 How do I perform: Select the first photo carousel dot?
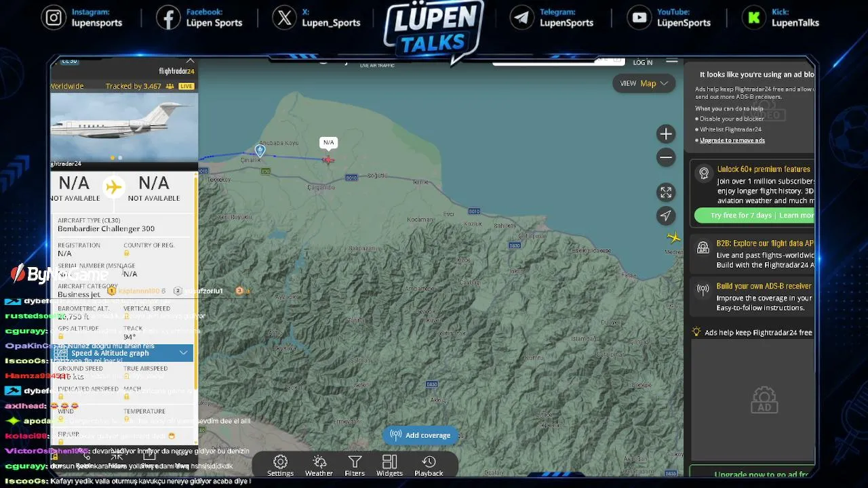coord(113,158)
